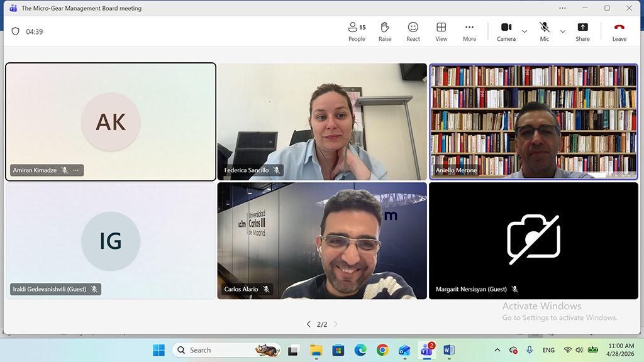Open the People participants panel
Viewport: 644px width, 362px height.
click(357, 31)
